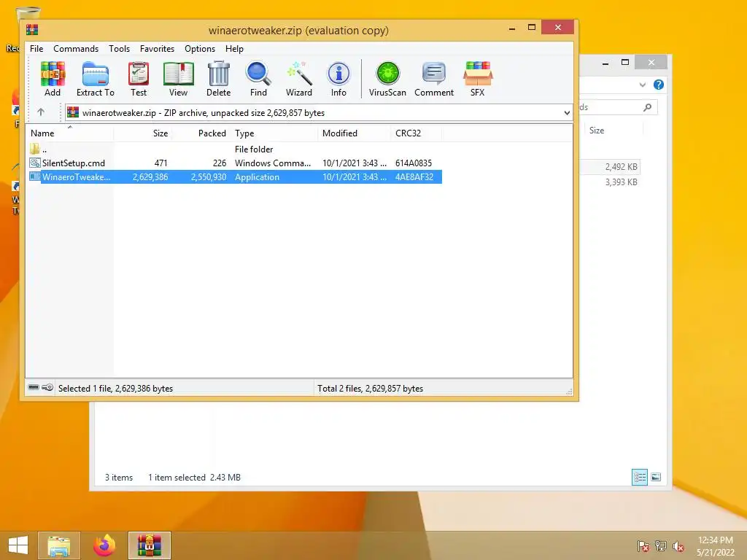Screen dimensions: 747x560
Task: Click the WinaeroTweaker application file icon
Action: tap(35, 176)
